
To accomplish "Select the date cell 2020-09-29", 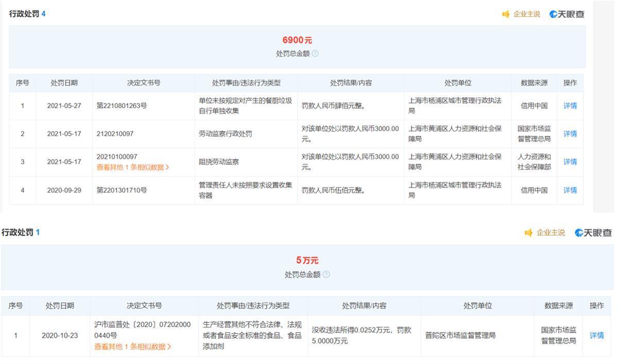I will tap(64, 190).
